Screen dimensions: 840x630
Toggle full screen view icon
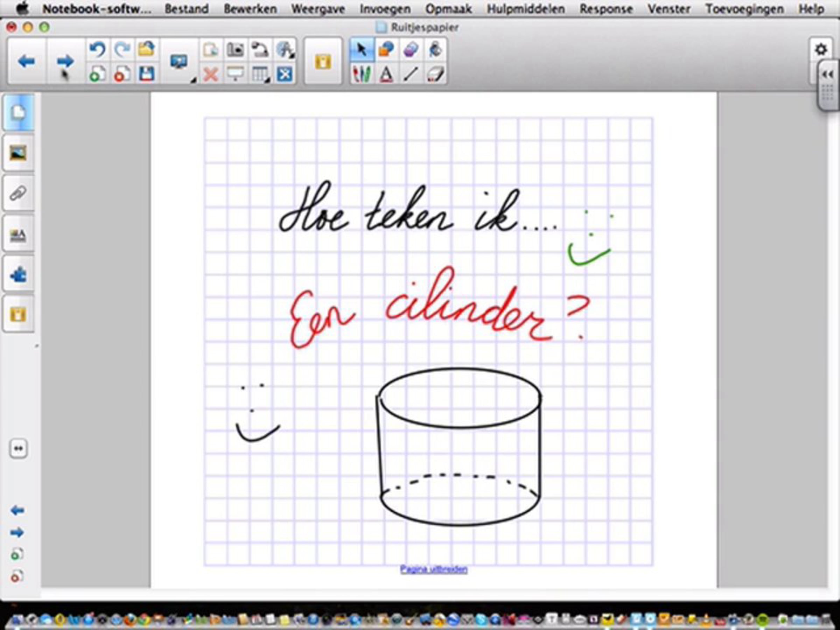pyautogui.click(x=285, y=74)
